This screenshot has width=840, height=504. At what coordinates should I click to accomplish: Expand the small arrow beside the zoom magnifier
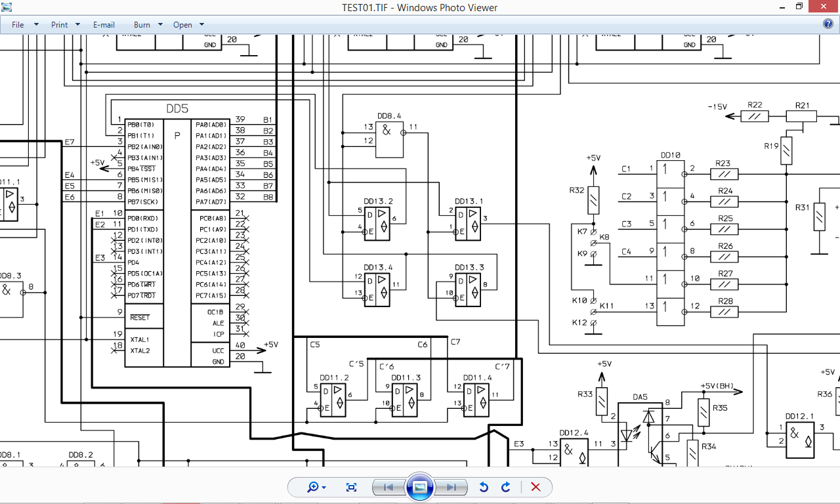tap(324, 488)
